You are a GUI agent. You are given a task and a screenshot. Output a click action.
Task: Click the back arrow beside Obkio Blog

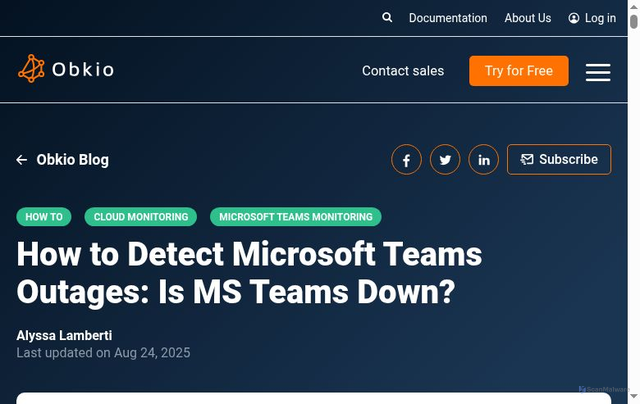pos(22,160)
